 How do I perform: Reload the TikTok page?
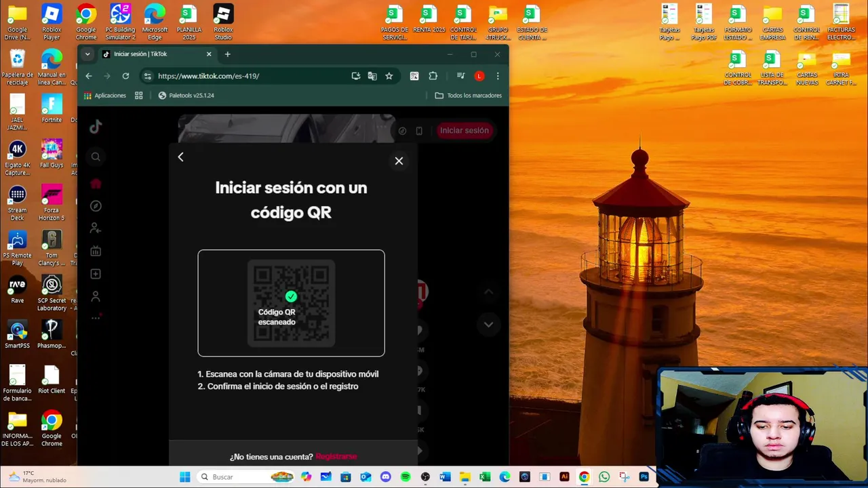(125, 76)
